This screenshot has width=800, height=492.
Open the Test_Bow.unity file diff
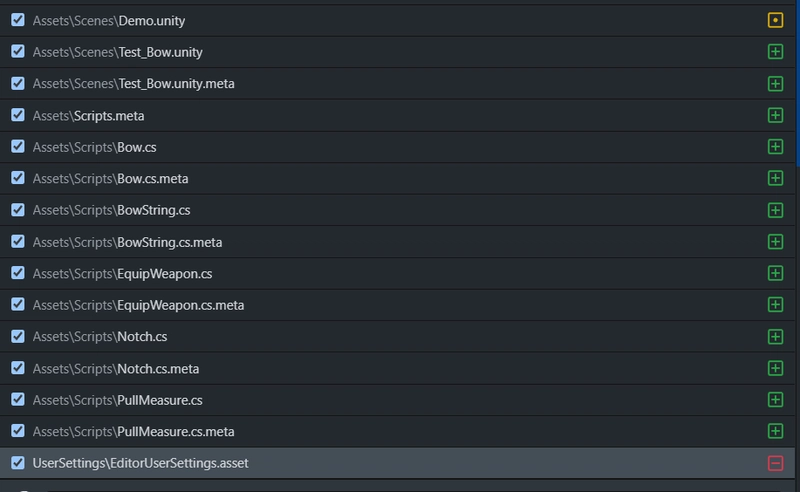point(397,52)
